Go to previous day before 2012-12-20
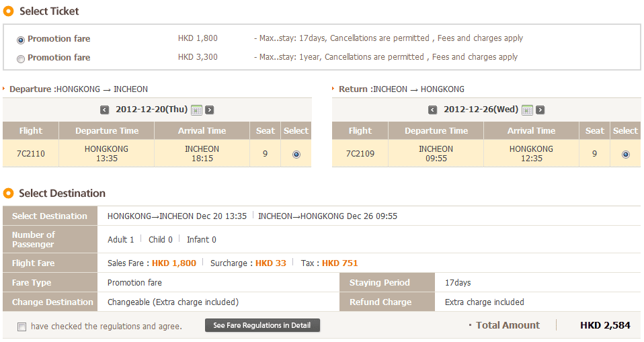The image size is (644, 342). pos(104,110)
